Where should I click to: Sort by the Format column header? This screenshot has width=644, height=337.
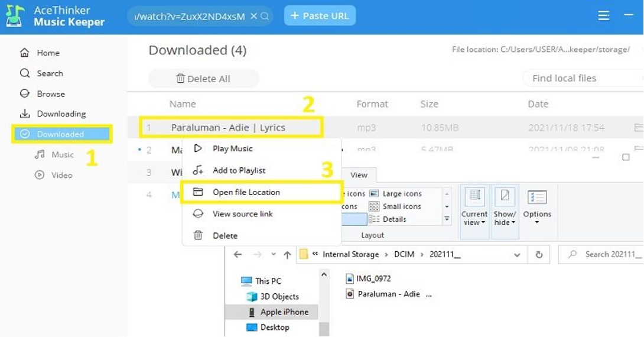[x=372, y=104]
